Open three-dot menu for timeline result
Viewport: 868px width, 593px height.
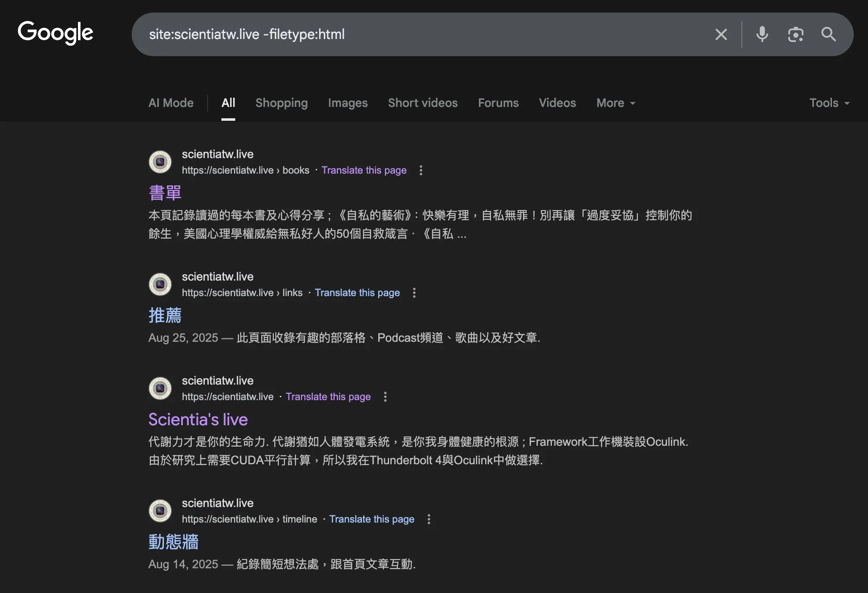point(429,519)
